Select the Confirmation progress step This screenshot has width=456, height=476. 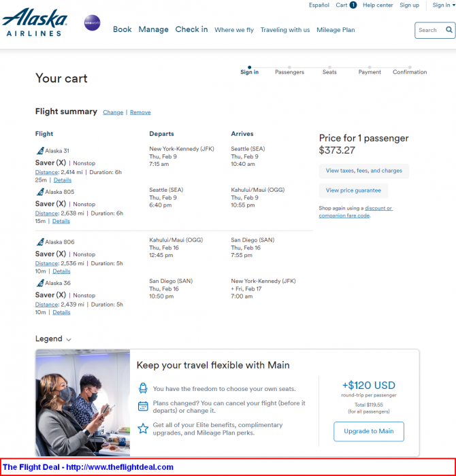coord(410,71)
